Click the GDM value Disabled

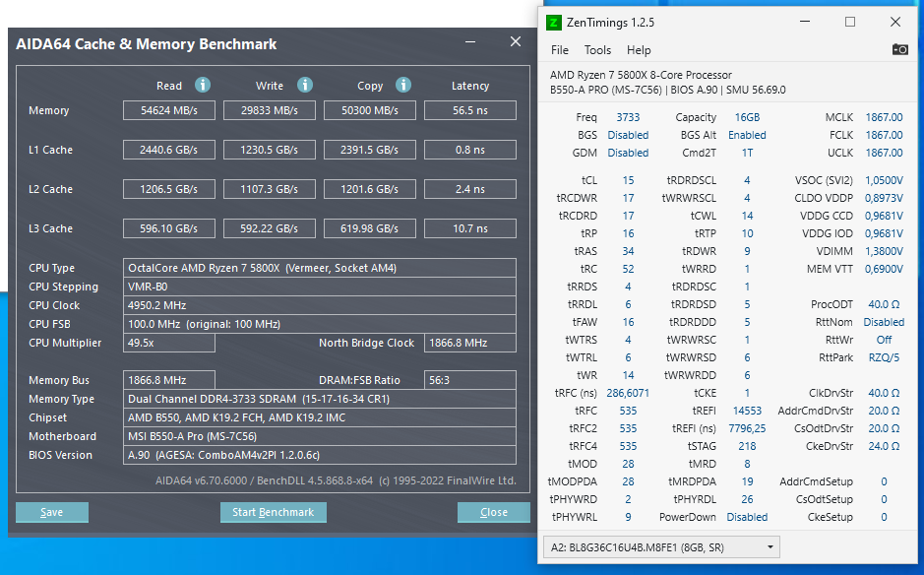[628, 153]
